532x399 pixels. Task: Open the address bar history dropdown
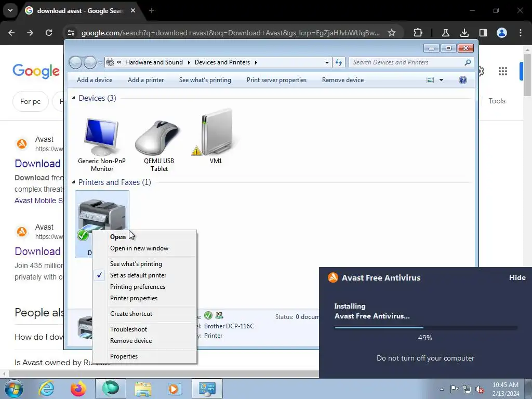point(327,62)
